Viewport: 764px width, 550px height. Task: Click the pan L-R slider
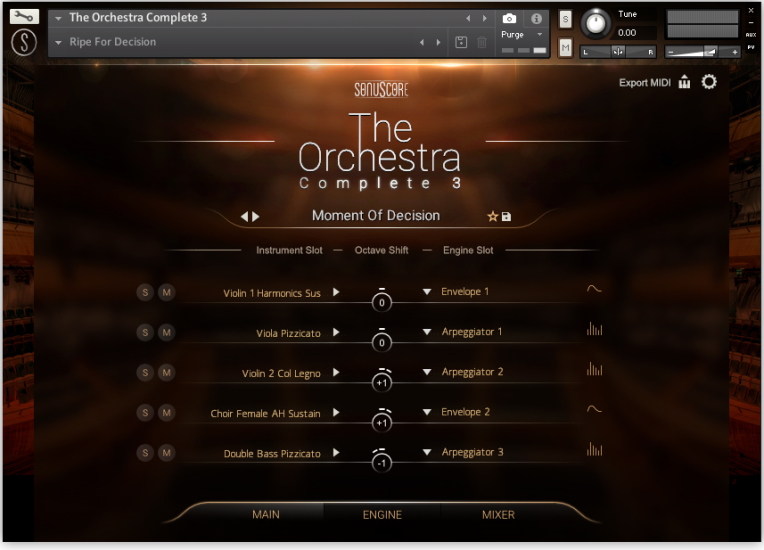[618, 52]
